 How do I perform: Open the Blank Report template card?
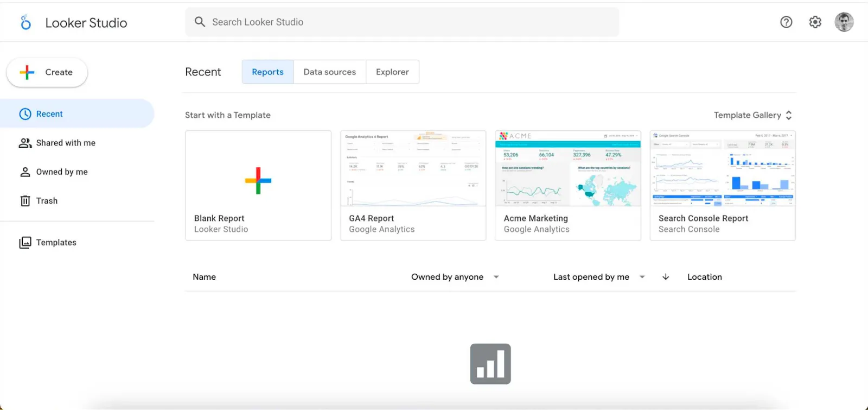(x=258, y=186)
